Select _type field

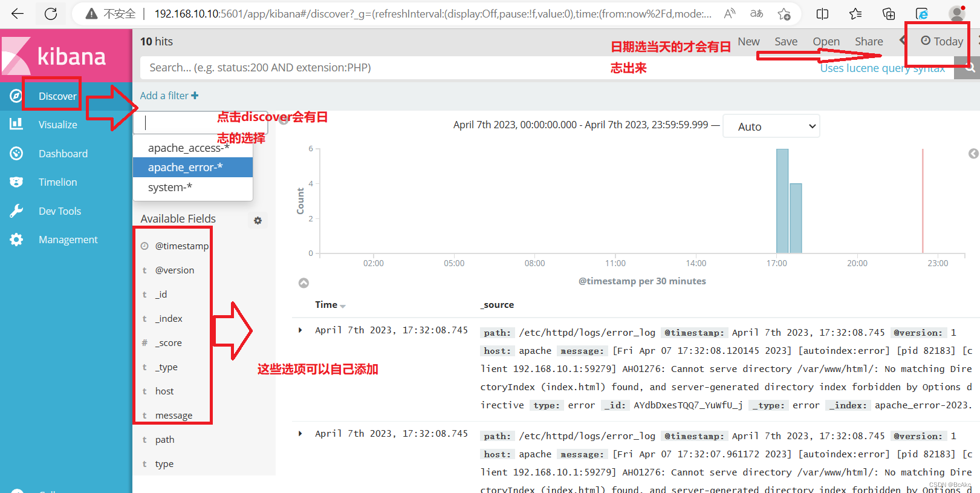(x=166, y=367)
